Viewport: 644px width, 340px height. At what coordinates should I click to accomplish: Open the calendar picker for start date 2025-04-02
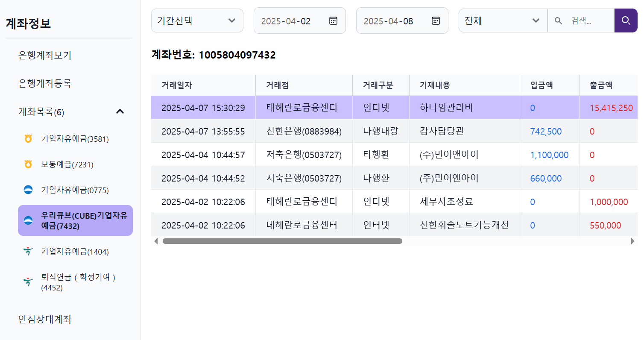click(333, 20)
